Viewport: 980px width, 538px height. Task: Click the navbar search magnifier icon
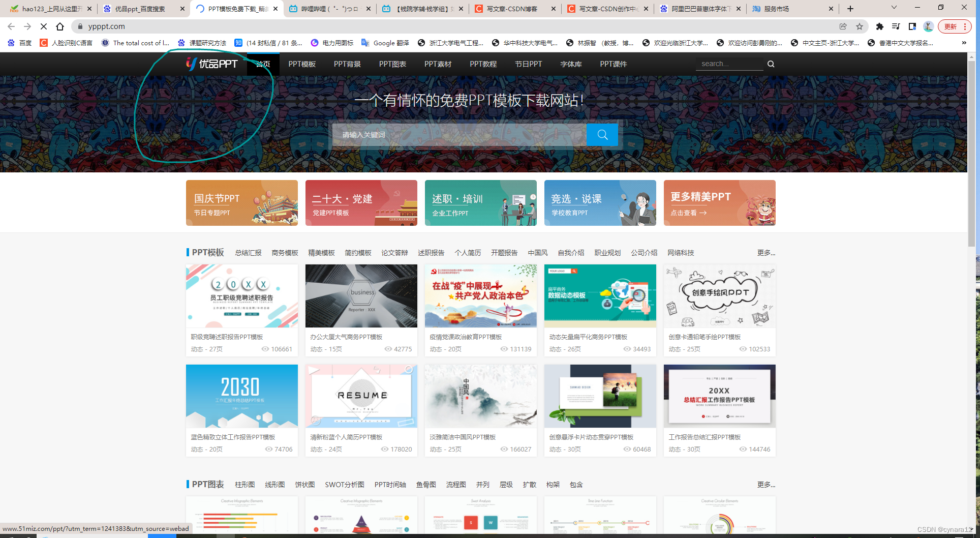click(x=771, y=64)
